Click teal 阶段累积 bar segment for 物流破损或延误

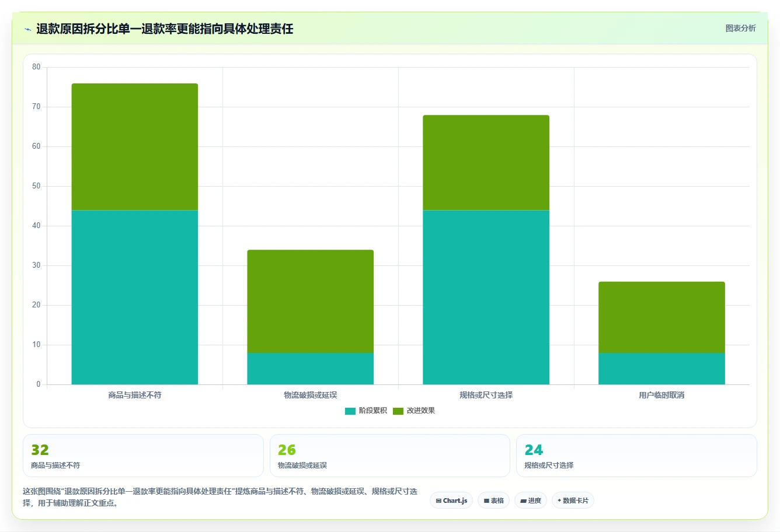click(311, 369)
